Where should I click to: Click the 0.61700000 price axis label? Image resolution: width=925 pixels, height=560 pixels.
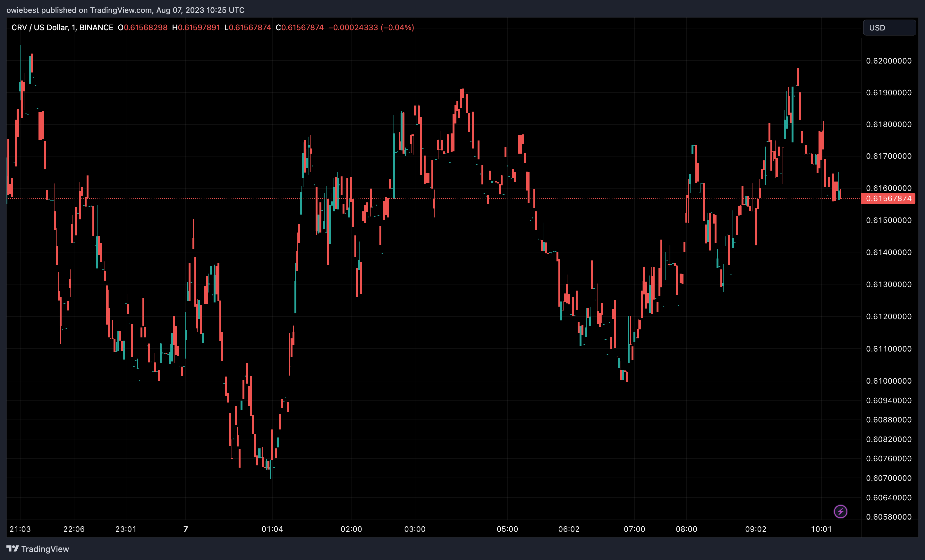pos(888,156)
